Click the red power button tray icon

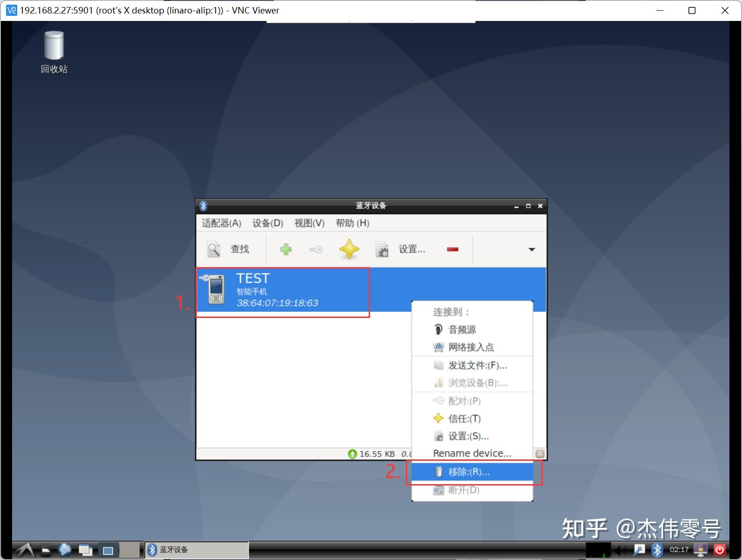point(720,550)
